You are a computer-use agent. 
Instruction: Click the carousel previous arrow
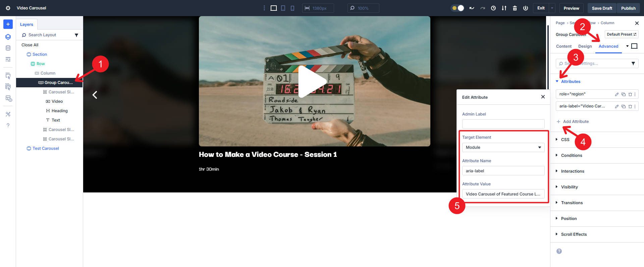click(x=95, y=95)
